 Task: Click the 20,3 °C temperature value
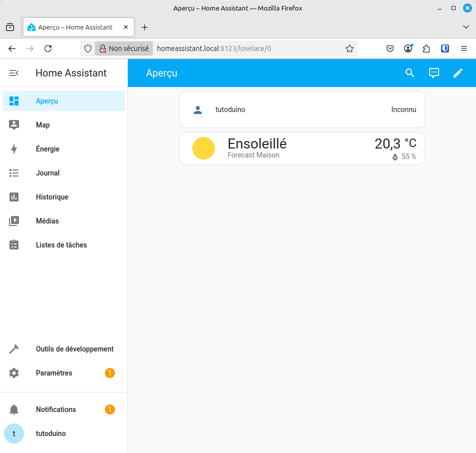(x=395, y=143)
